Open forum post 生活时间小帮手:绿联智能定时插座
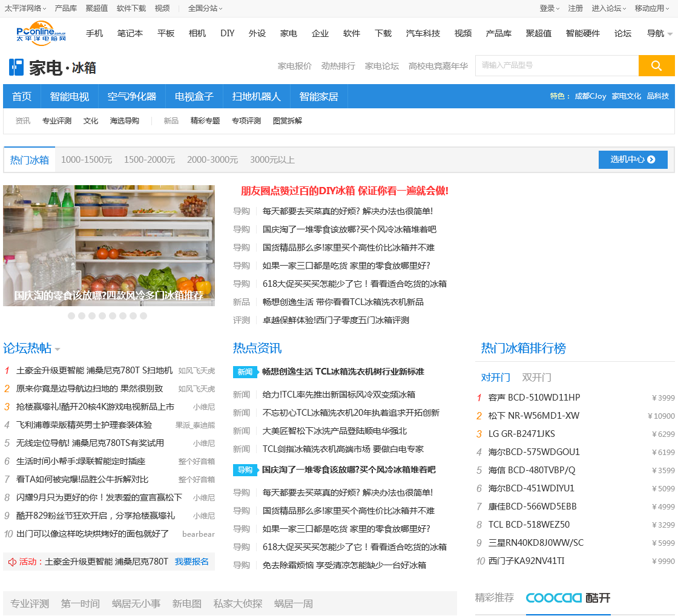 click(x=81, y=462)
